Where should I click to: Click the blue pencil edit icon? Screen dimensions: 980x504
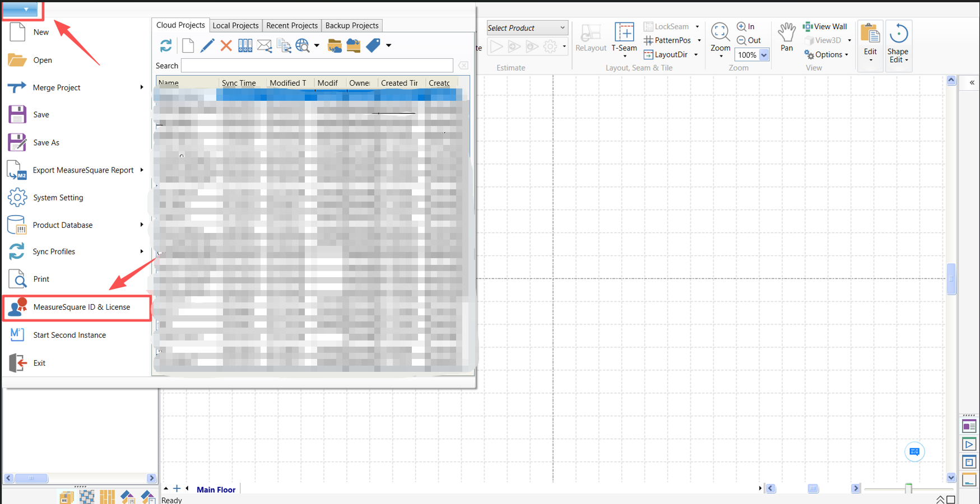(207, 45)
